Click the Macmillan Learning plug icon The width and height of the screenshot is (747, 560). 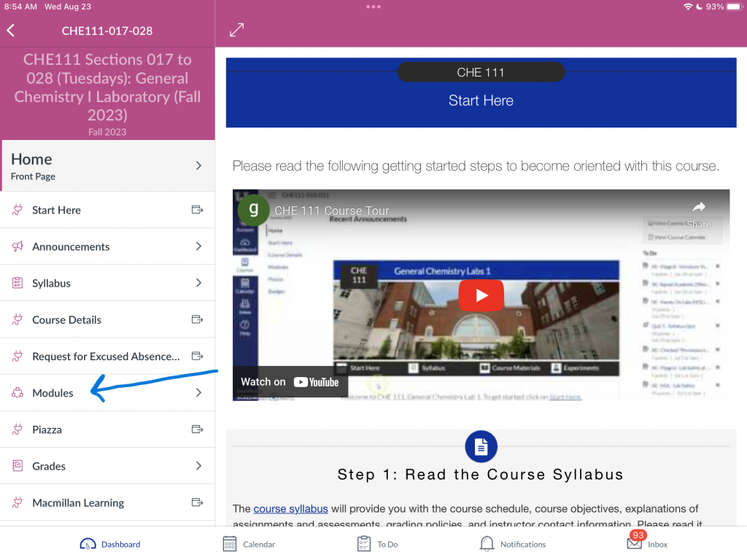18,502
